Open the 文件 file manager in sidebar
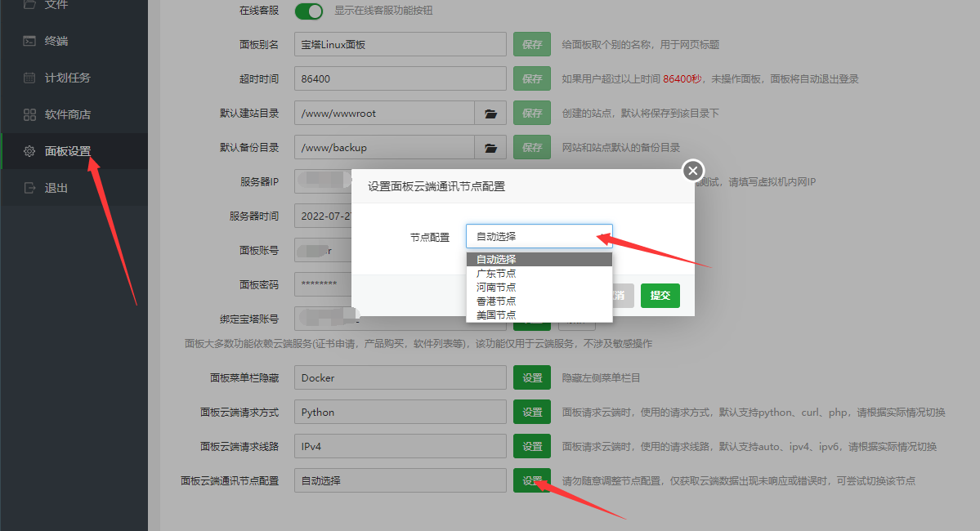This screenshot has height=531, width=980. pos(49,7)
